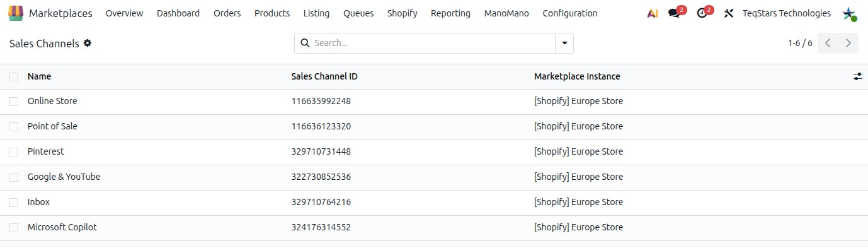Sort by Marketplace Instance column header
Viewport: 868px width, 248px height.
point(577,76)
